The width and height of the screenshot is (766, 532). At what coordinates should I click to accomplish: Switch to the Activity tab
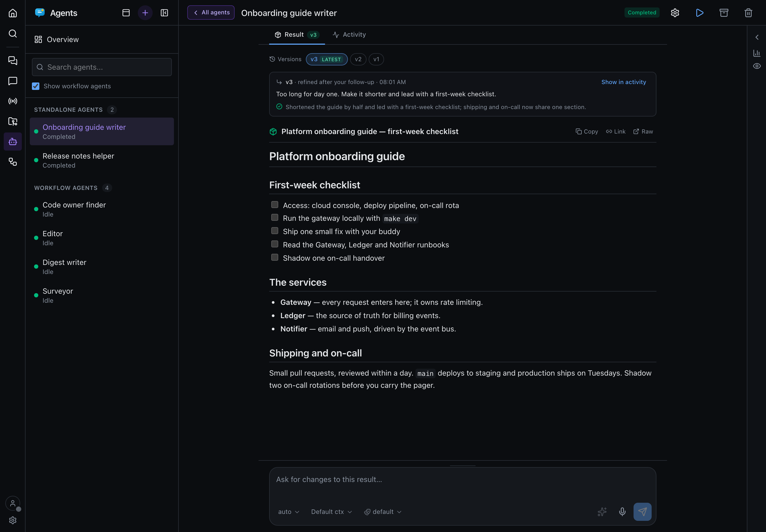(349, 35)
